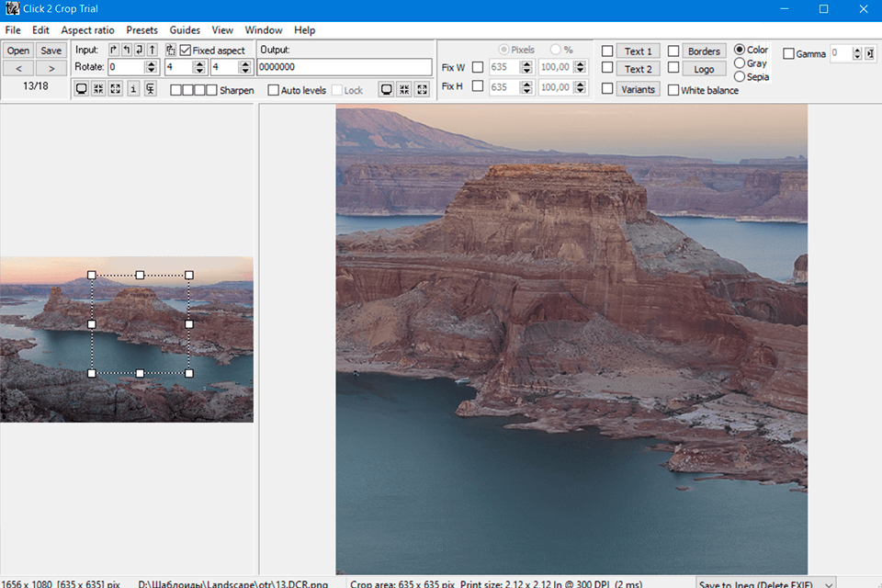Turn on White balance checkbox

(673, 90)
